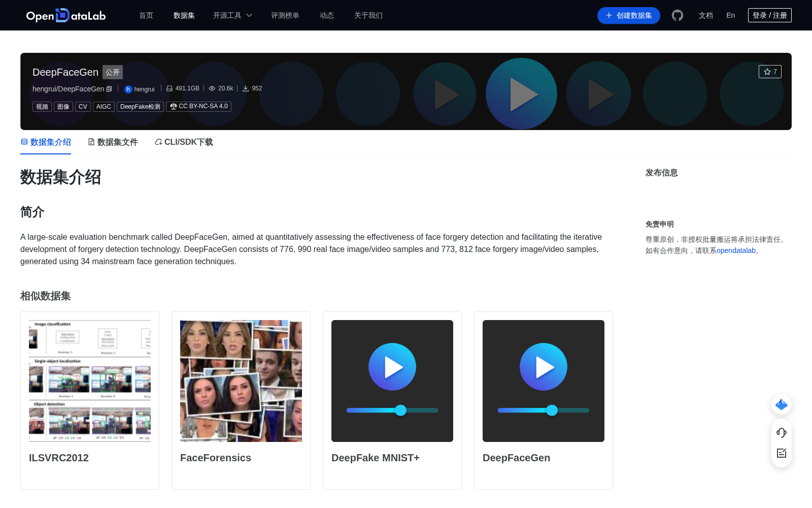Screen dimensions: 812x508
Task: Play the DeepFake MNIST+ card video icon
Action: [x=392, y=367]
